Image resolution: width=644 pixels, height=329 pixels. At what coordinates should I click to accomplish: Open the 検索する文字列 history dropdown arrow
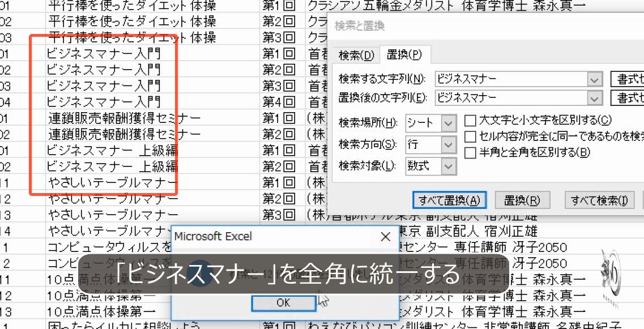(595, 79)
